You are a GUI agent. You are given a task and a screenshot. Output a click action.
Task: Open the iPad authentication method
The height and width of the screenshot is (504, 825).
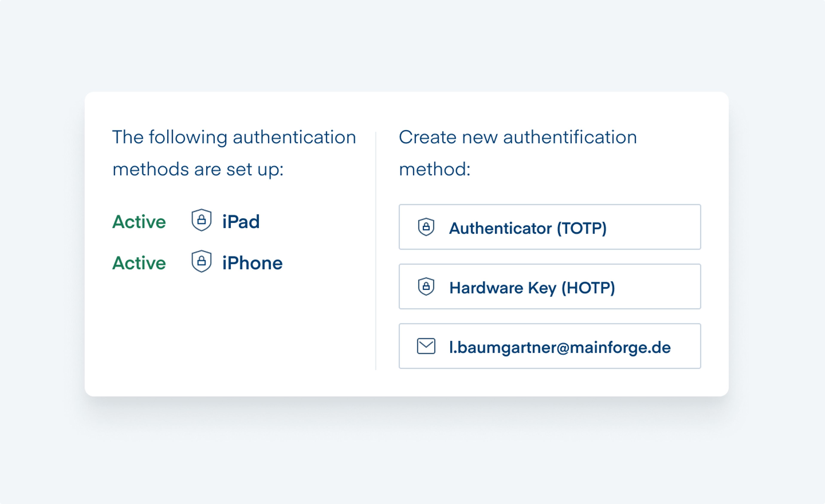point(241,222)
